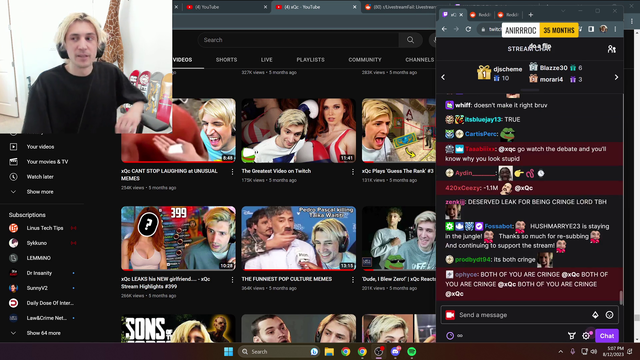Viewport: 640px width, 360px height.
Task: Toggle Chrome side panel icon in chat window
Action: [x=591, y=29]
